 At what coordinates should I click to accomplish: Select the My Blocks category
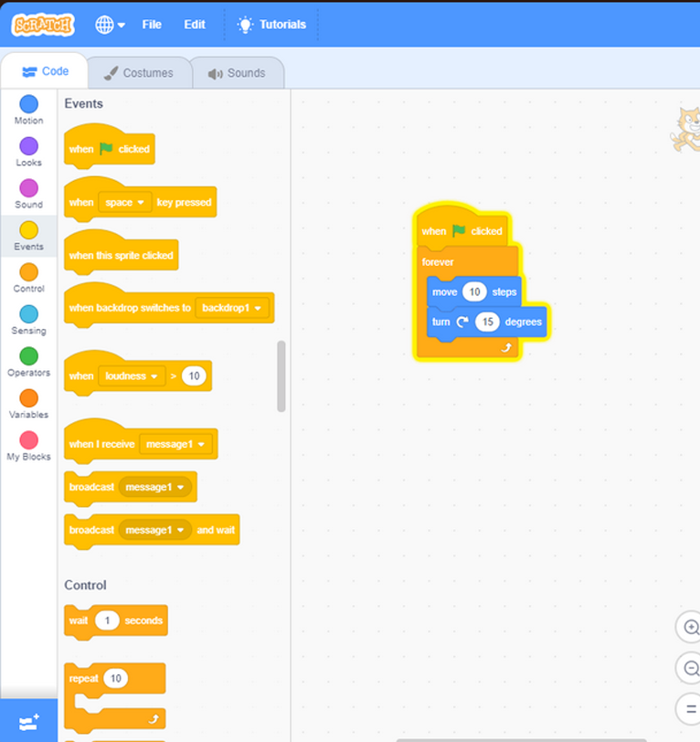(x=28, y=446)
